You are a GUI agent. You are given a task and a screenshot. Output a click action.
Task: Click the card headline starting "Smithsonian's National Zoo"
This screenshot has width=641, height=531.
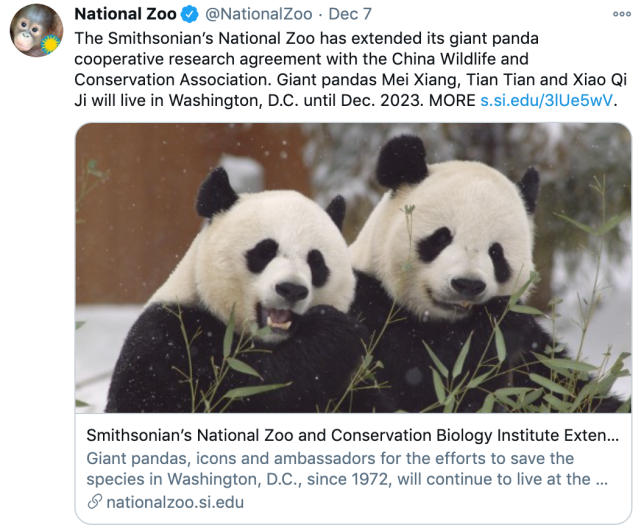point(352,436)
